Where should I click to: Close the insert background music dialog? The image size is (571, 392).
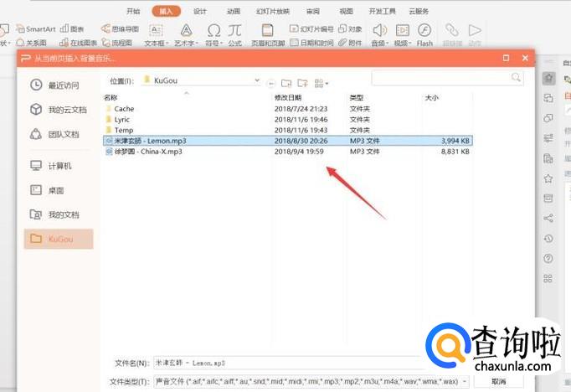point(525,58)
